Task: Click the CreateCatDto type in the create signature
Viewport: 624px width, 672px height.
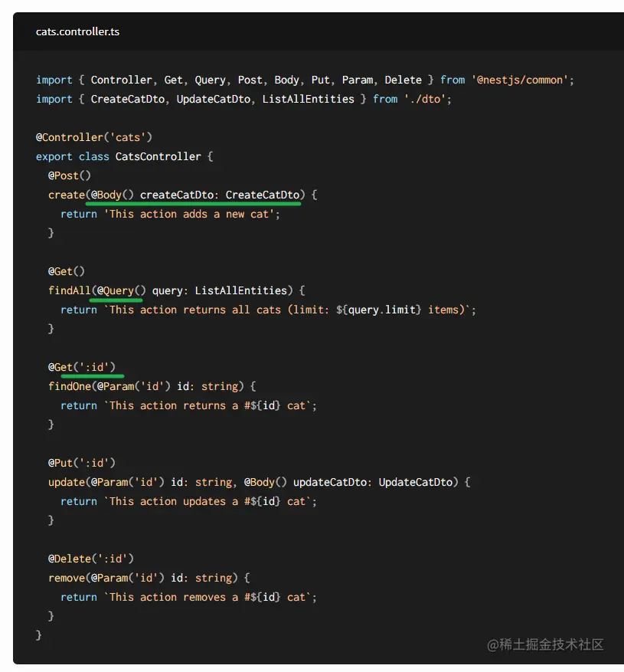Action: tap(263, 195)
